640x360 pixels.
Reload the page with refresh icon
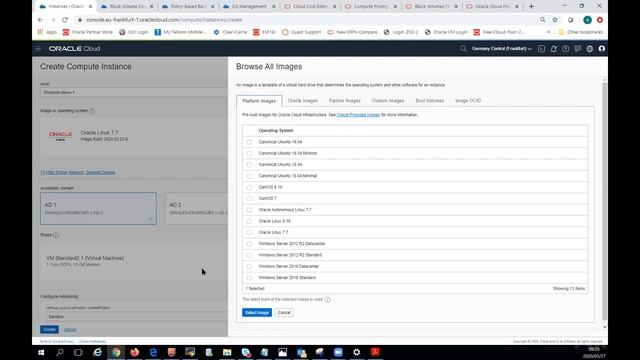click(65, 20)
